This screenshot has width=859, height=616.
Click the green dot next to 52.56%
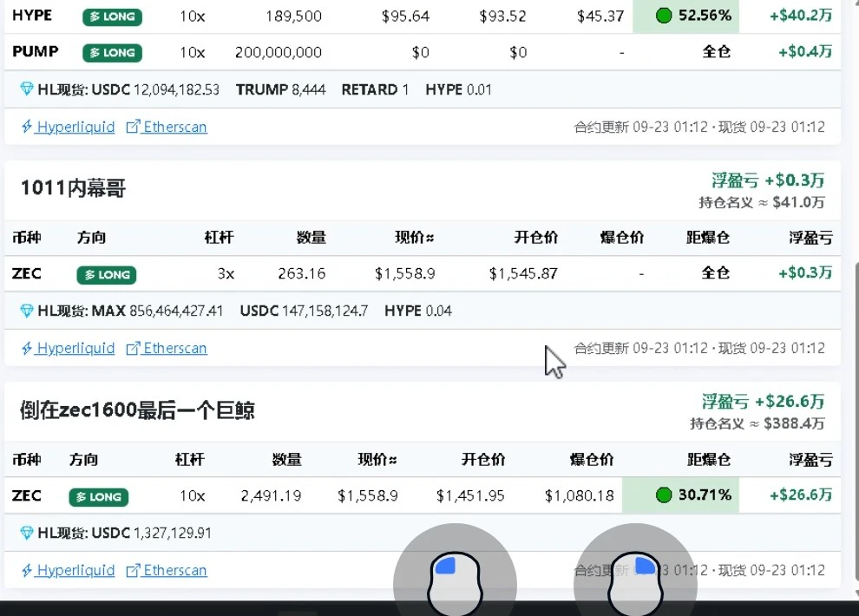[x=664, y=16]
